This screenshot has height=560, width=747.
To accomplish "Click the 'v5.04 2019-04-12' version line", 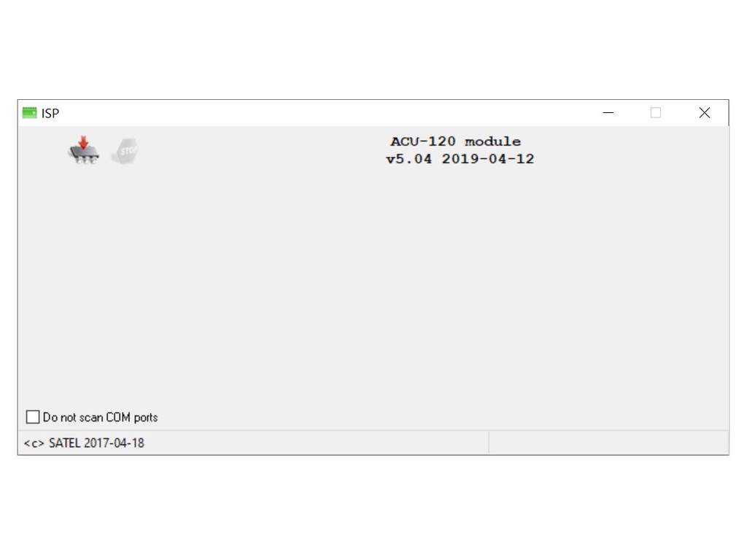I will click(460, 159).
